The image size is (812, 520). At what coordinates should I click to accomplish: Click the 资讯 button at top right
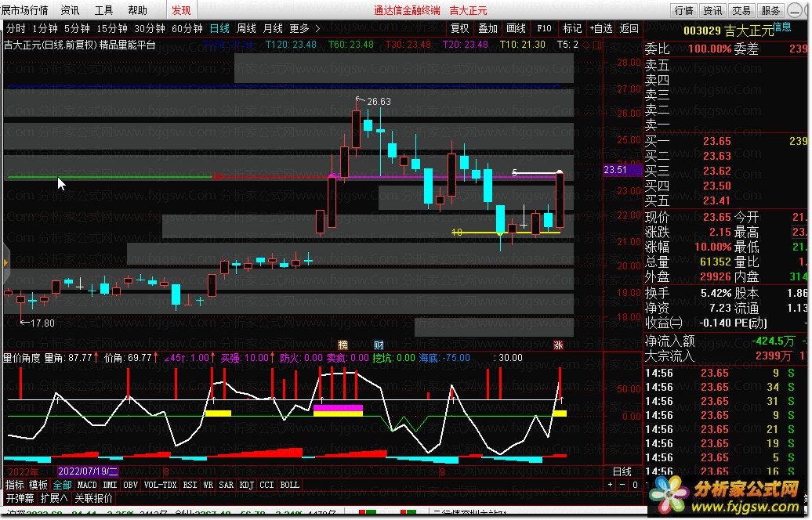712,10
